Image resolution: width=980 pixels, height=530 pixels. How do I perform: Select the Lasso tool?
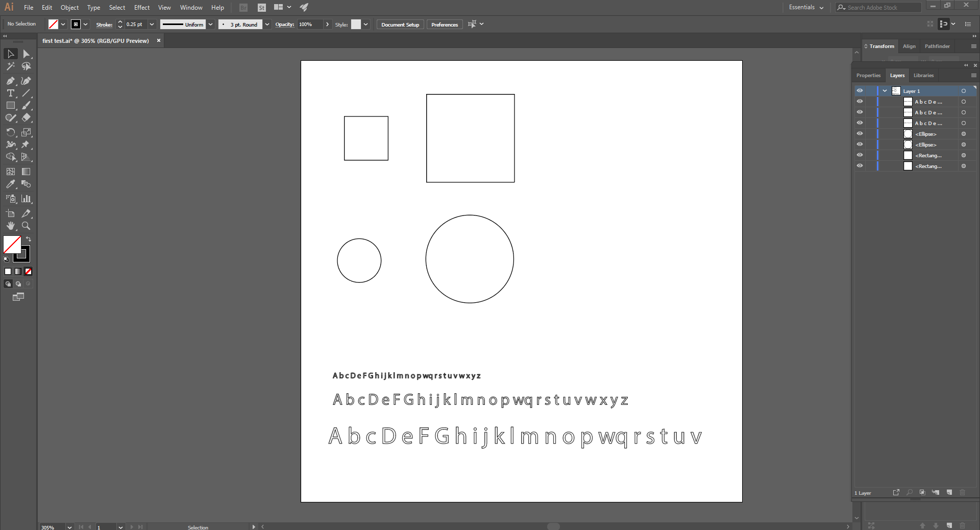[26, 66]
